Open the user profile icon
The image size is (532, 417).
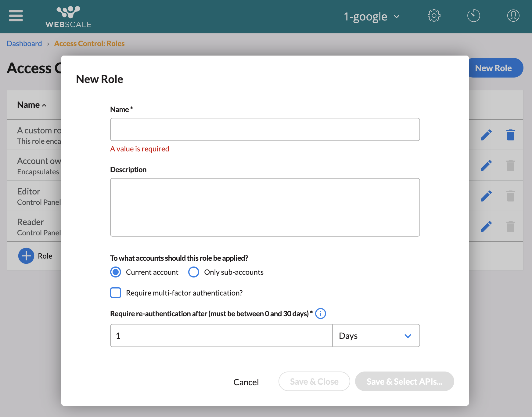click(513, 16)
